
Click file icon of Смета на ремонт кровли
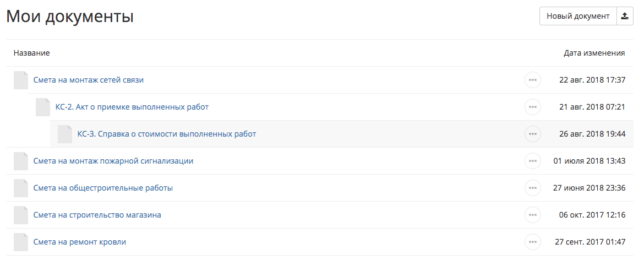(x=21, y=242)
